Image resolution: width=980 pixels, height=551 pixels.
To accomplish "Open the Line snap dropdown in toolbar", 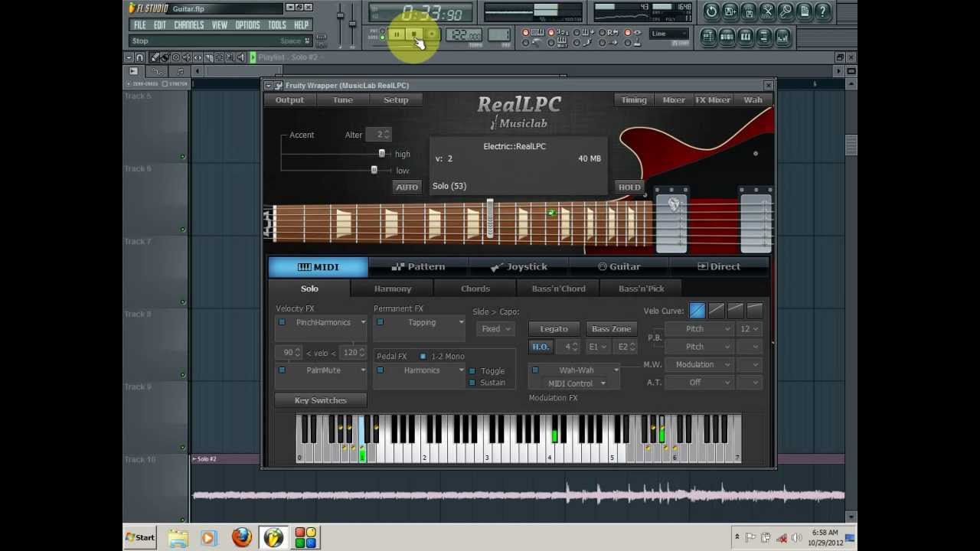I will (668, 34).
